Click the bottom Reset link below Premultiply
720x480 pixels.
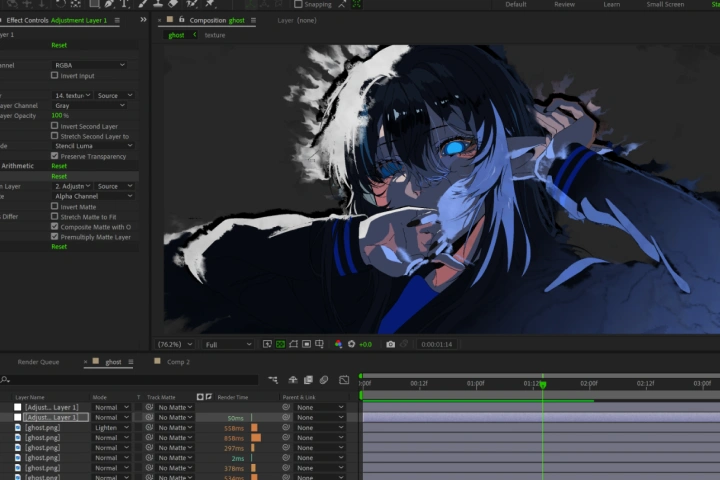[59, 247]
